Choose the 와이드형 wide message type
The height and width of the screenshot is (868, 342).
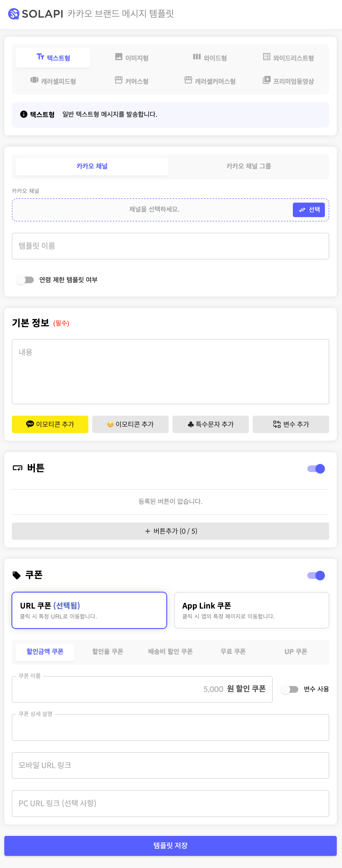click(x=210, y=58)
